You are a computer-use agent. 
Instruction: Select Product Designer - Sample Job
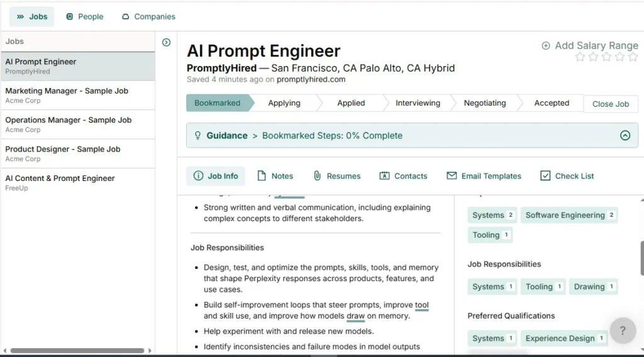pos(77,153)
